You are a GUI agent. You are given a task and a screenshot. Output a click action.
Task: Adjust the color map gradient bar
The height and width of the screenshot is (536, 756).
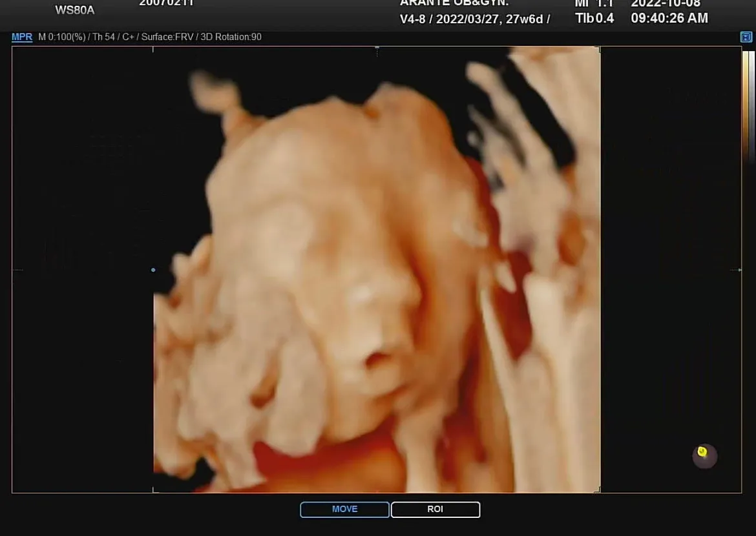coord(748,106)
